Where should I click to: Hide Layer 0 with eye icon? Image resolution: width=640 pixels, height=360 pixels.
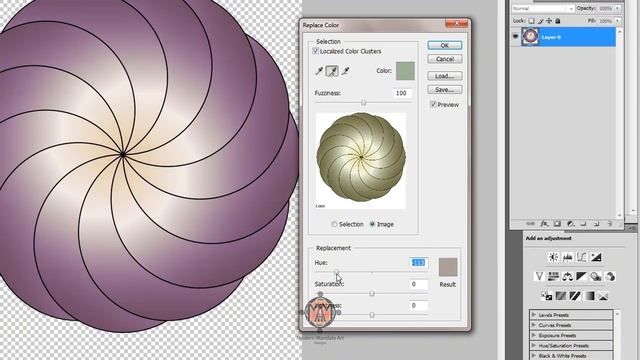click(x=516, y=36)
